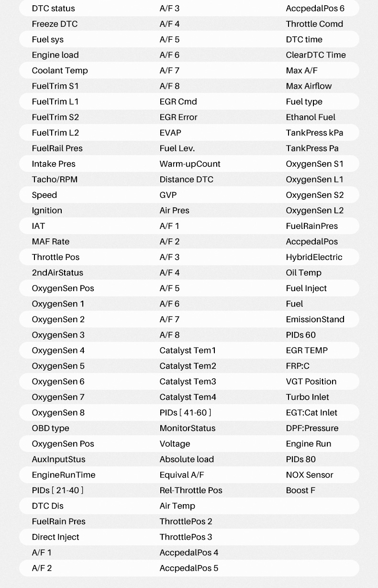The height and width of the screenshot is (588, 378).
Task: Select the EGR Cmd parameter
Action: (x=178, y=102)
